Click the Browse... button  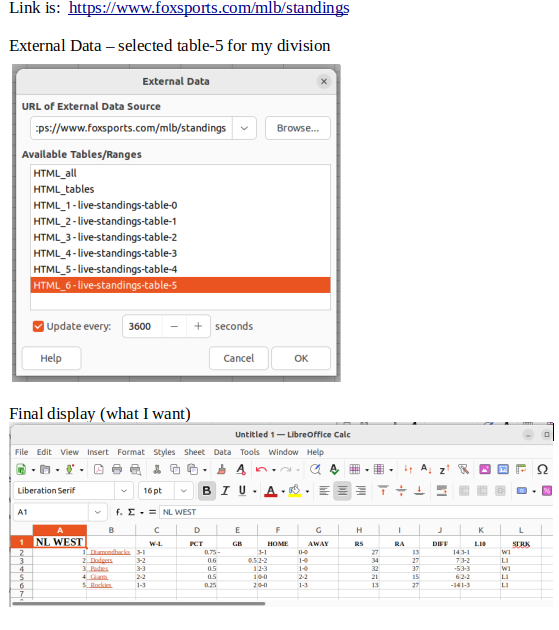[298, 128]
